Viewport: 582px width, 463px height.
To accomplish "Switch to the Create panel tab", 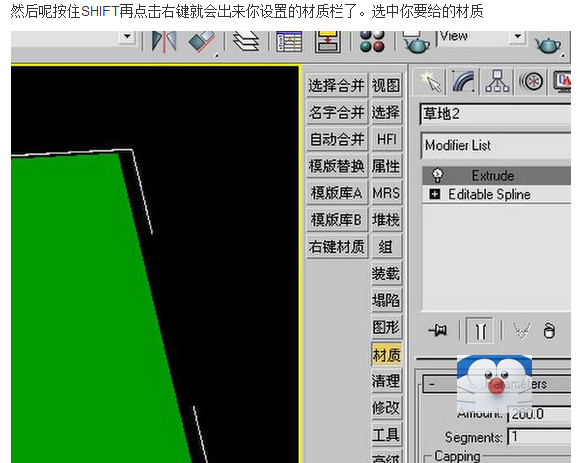I will coord(431,81).
